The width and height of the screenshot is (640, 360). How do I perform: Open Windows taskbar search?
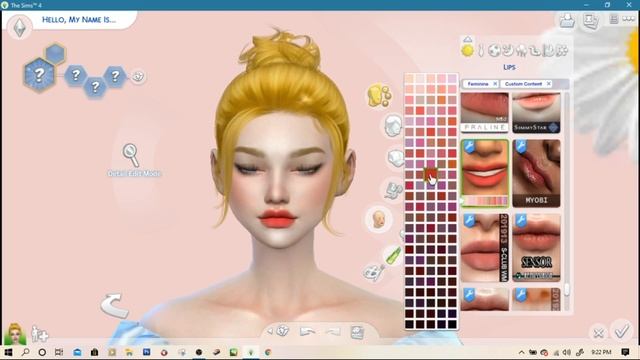pos(25,352)
